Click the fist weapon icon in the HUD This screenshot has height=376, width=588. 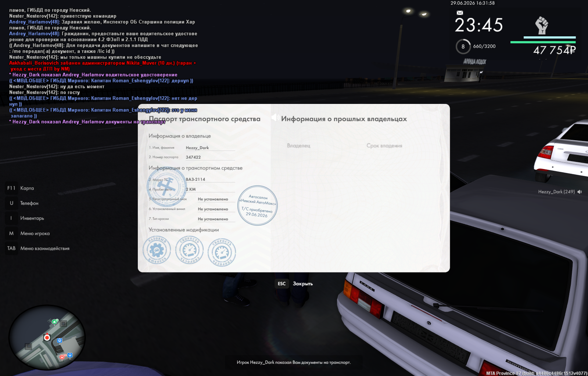[x=542, y=25]
